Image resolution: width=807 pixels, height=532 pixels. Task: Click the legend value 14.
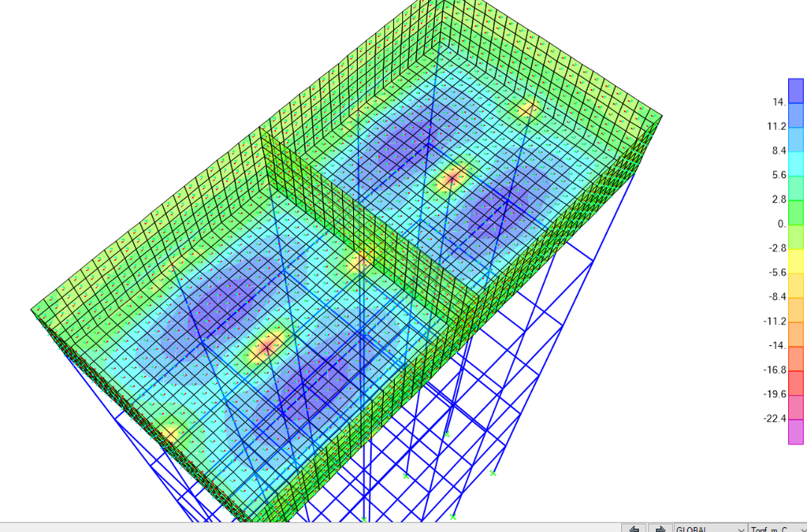click(x=779, y=102)
